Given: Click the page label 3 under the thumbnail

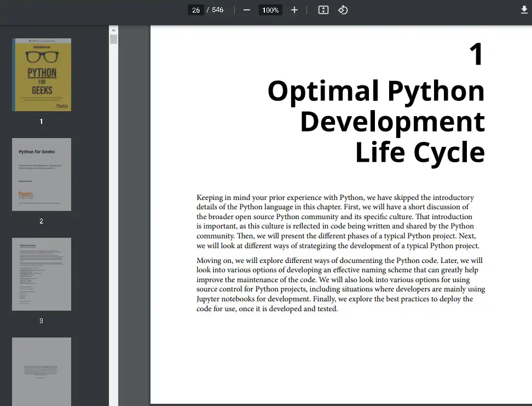Looking at the screenshot, I should [x=42, y=321].
